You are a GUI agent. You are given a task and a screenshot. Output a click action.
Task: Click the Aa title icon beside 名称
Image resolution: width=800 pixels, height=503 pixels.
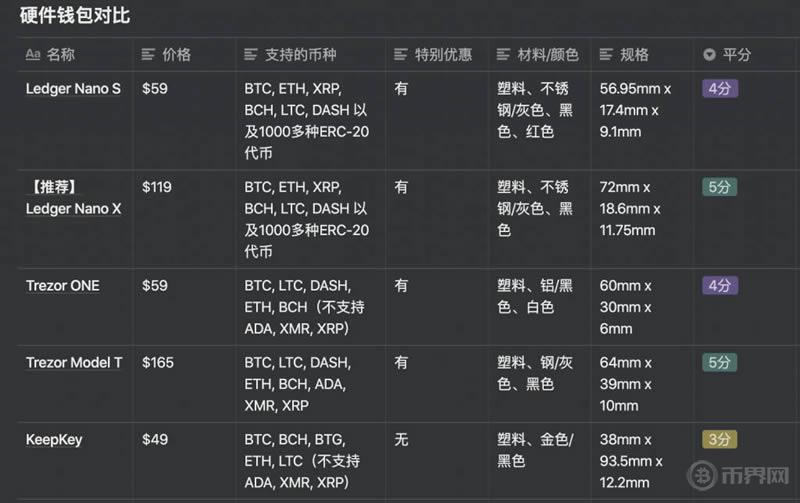[33, 55]
